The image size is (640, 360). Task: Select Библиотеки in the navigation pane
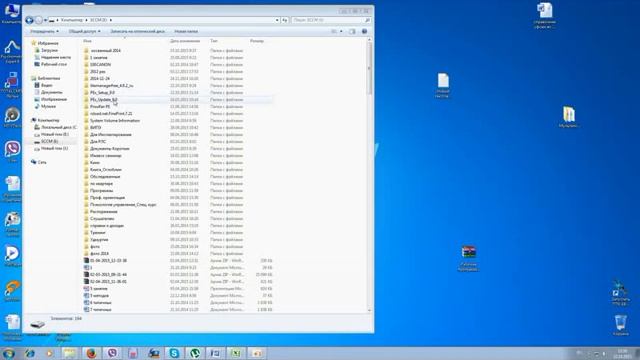tap(49, 78)
